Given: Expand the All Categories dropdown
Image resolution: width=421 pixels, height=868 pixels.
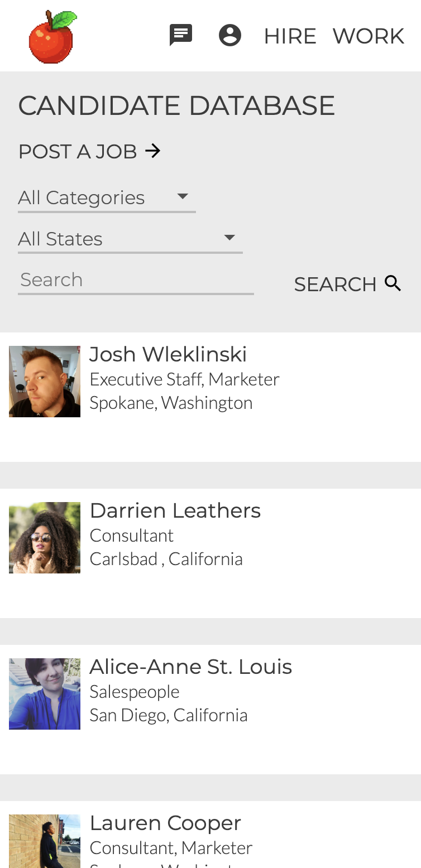Looking at the screenshot, I should pyautogui.click(x=106, y=197).
